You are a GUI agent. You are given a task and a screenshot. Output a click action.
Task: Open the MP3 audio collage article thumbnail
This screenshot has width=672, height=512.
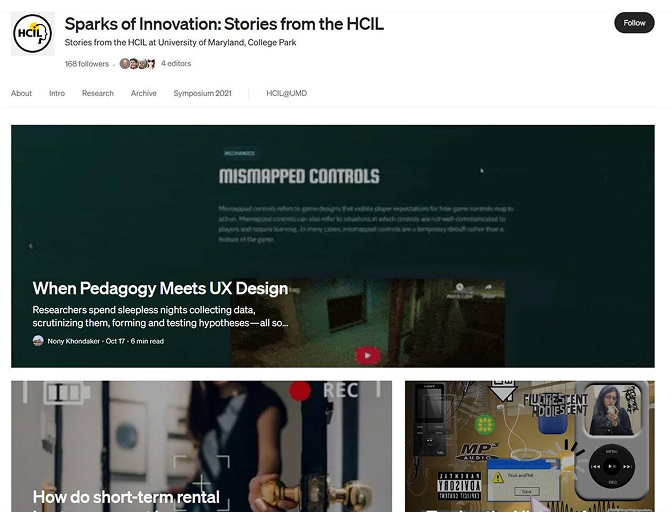[x=530, y=446]
